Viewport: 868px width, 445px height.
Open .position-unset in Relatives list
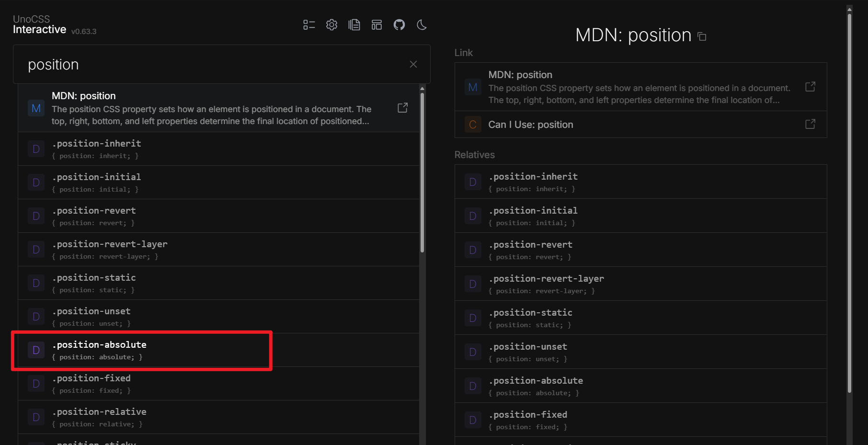point(640,352)
